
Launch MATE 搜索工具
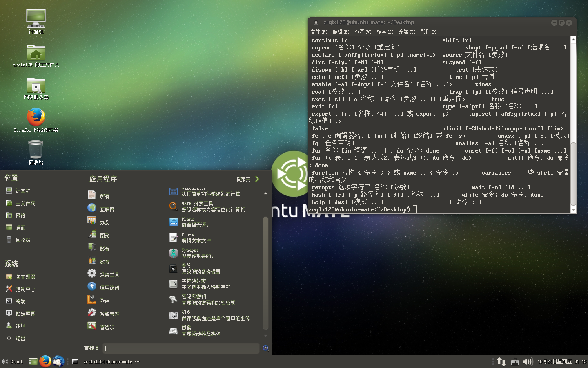(x=211, y=206)
